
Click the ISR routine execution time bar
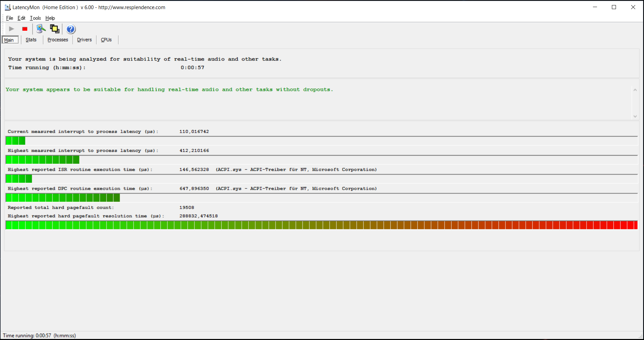321,179
